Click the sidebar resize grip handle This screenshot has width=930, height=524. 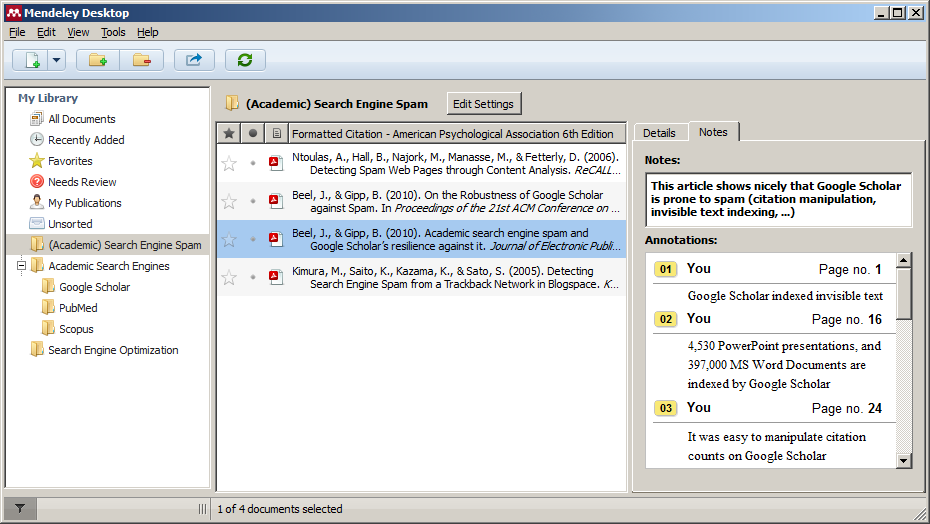(202, 509)
